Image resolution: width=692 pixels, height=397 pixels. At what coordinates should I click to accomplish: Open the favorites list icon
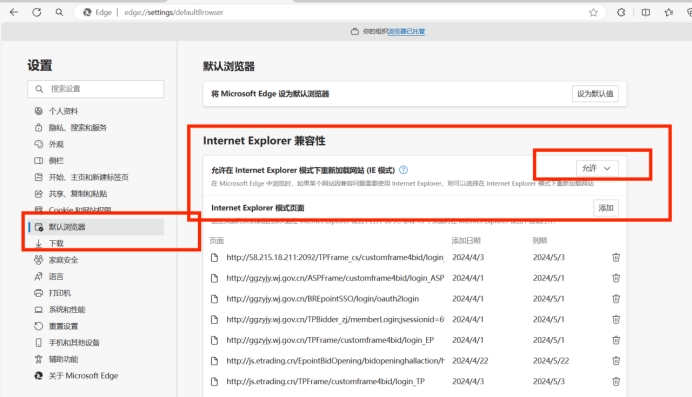click(669, 12)
